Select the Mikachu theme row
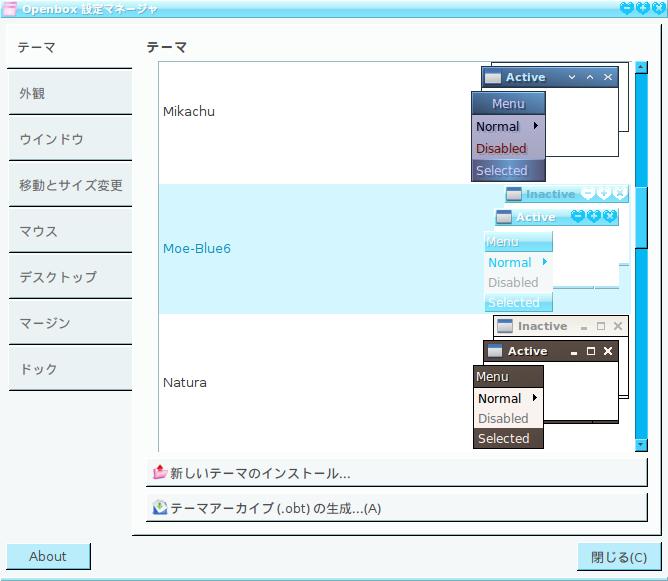The height and width of the screenshot is (581, 668). 394,123
